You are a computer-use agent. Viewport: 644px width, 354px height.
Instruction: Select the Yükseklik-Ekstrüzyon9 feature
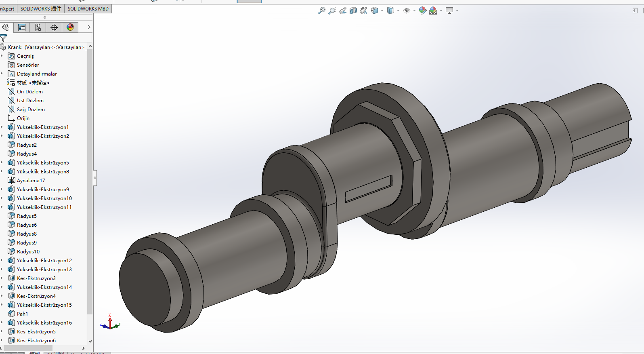click(x=43, y=190)
